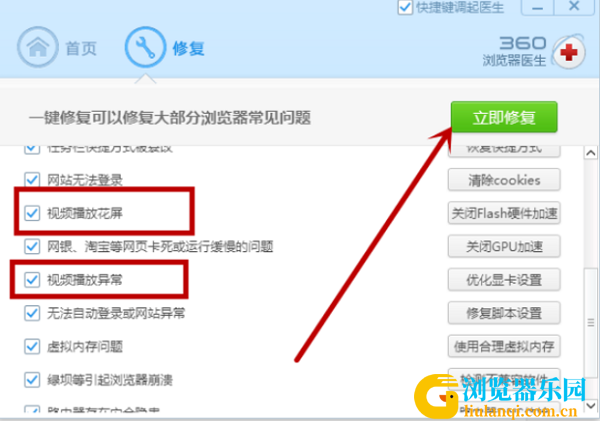Click the scrollbar down arrow
Screen dimensions: 600x421
click(590, 405)
